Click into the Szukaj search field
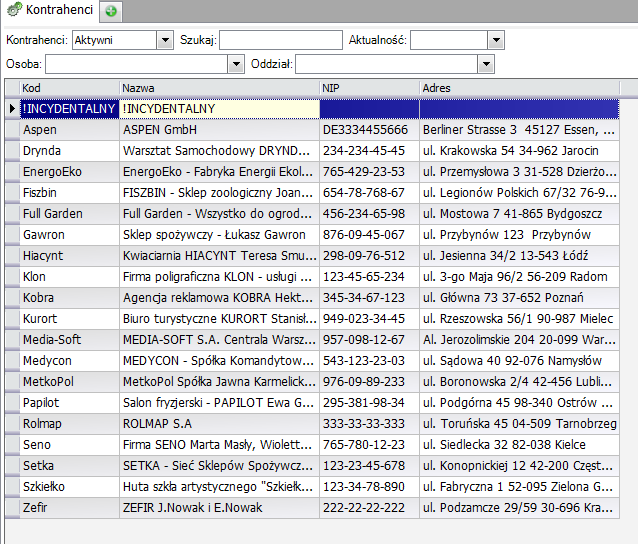Image resolution: width=638 pixels, height=544 pixels. (x=281, y=40)
